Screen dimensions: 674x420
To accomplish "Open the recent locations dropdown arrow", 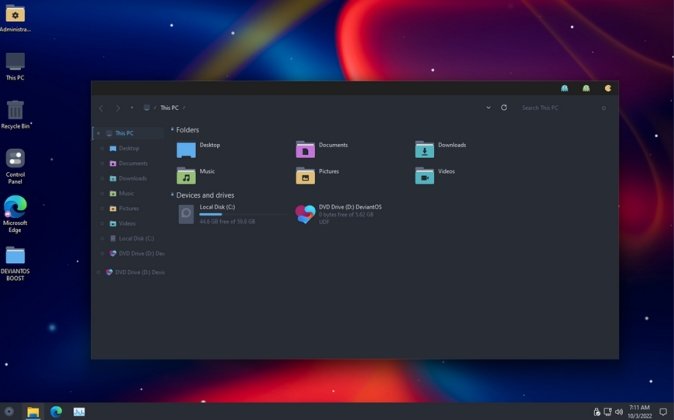I will point(132,107).
